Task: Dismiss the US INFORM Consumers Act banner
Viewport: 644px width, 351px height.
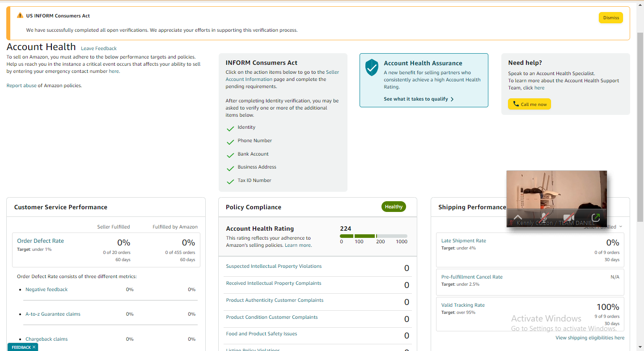Action: [x=610, y=18]
